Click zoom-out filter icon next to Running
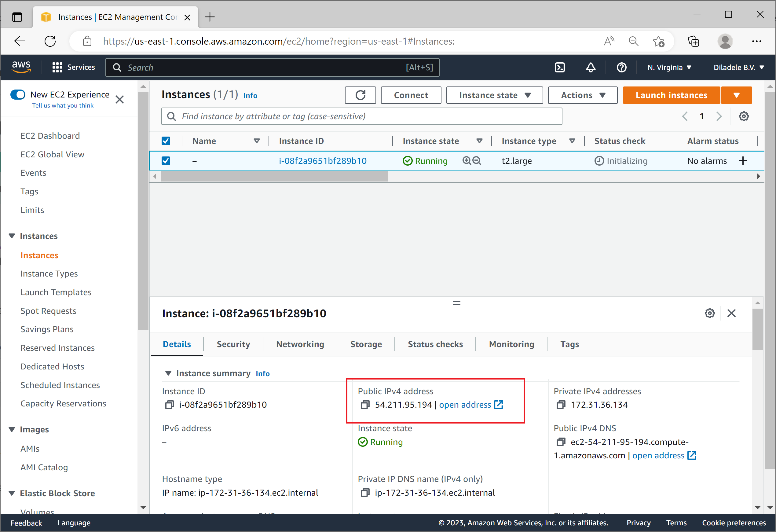This screenshot has width=776, height=532. [x=477, y=161]
